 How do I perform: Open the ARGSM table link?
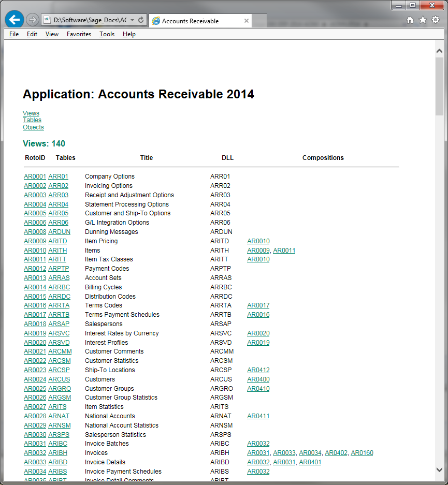tap(60, 398)
